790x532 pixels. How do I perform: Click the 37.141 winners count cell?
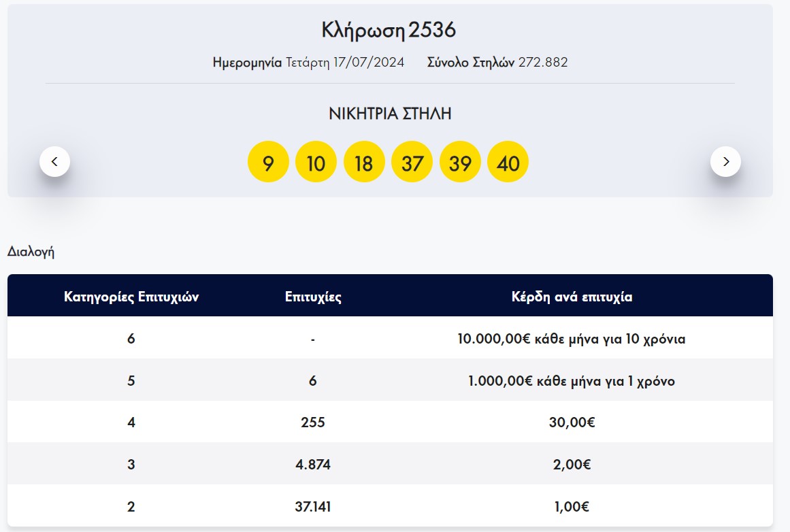click(313, 507)
